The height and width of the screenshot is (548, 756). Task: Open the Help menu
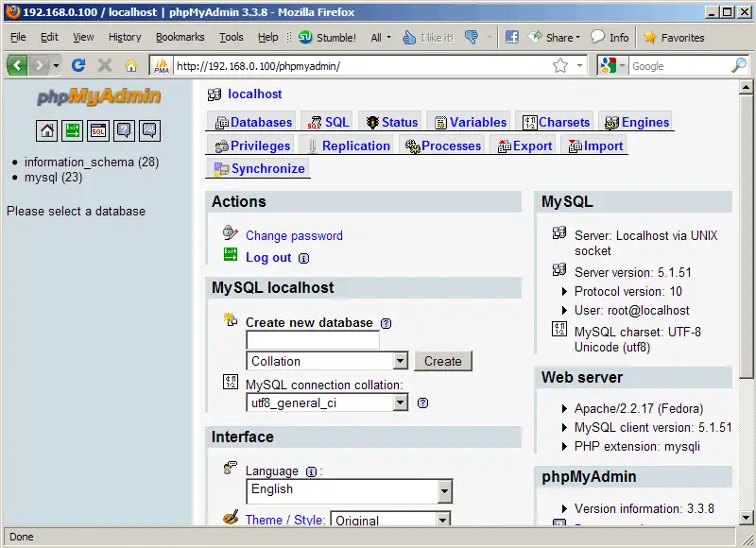[268, 37]
